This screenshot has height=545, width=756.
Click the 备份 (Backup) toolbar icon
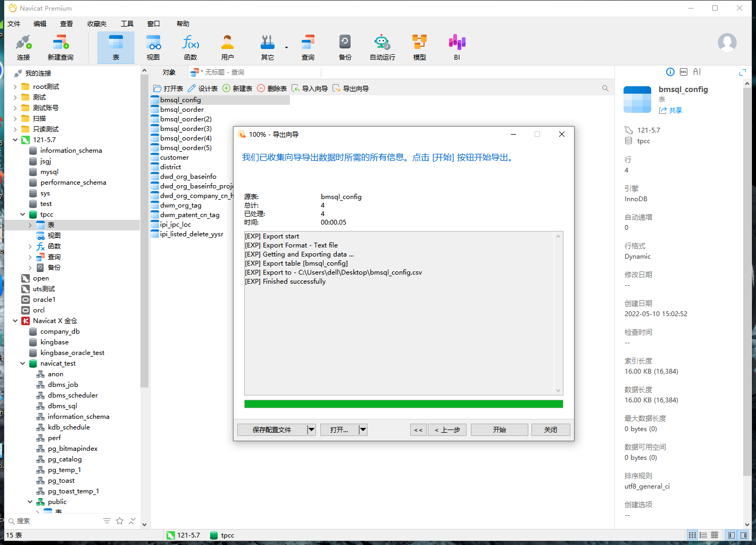pos(345,47)
